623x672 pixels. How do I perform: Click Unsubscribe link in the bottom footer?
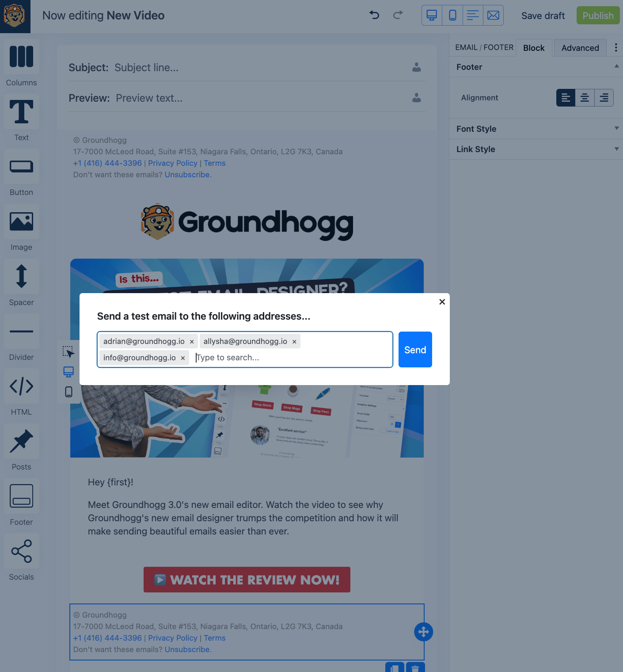(x=187, y=649)
